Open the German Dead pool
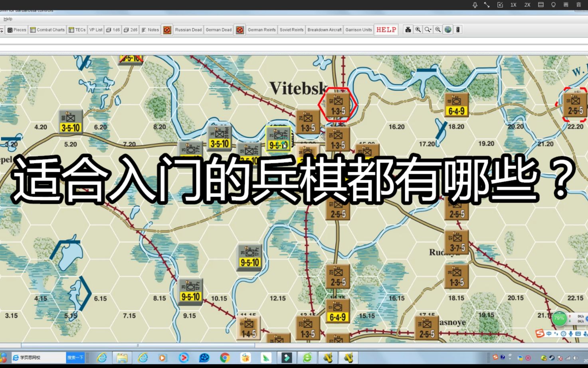This screenshot has height=368, width=588. pyautogui.click(x=218, y=30)
